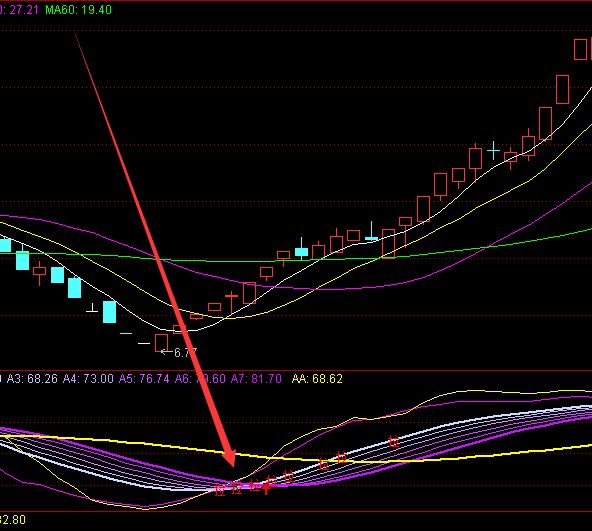Click the 6.77 lowest price label
This screenshot has width=592, height=531.
coord(185,353)
